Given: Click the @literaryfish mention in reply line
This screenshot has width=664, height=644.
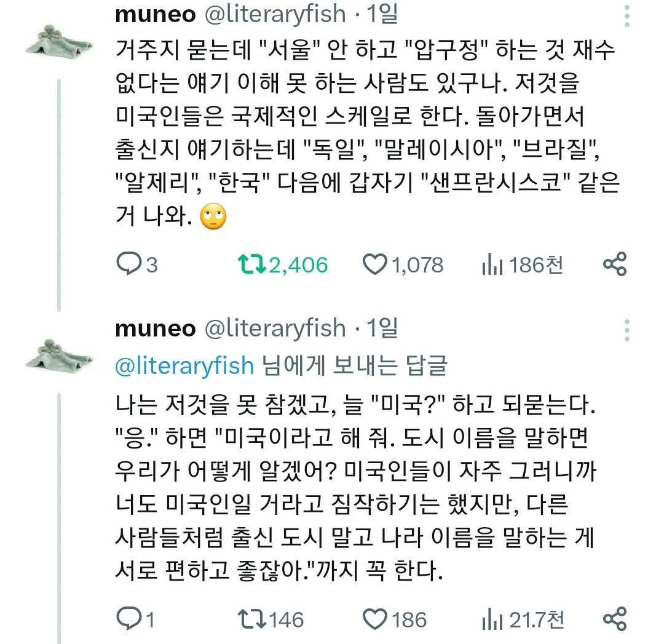Looking at the screenshot, I should click(x=184, y=366).
